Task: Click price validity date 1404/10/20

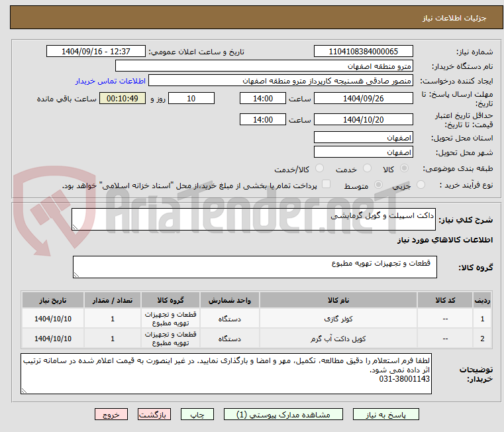Action: click(x=363, y=120)
